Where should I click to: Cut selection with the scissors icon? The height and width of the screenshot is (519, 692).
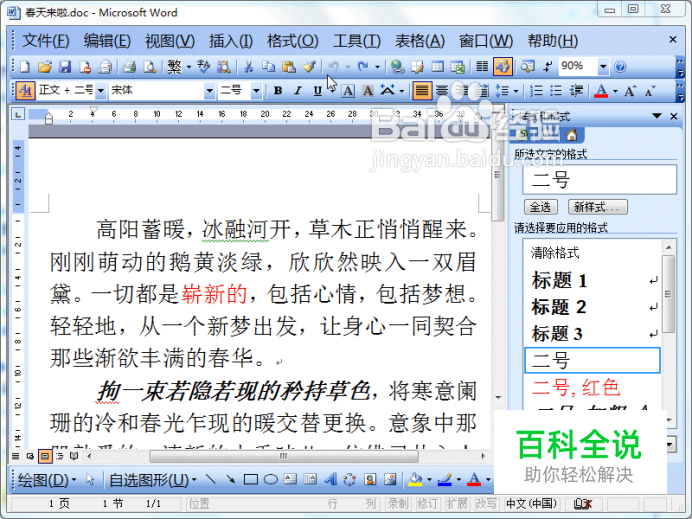248,67
